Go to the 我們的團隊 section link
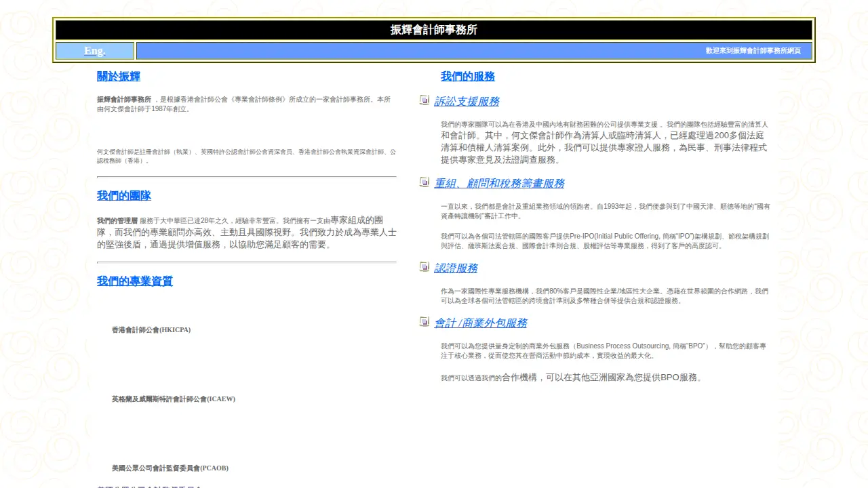Image resolution: width=868 pixels, height=488 pixels. (124, 196)
